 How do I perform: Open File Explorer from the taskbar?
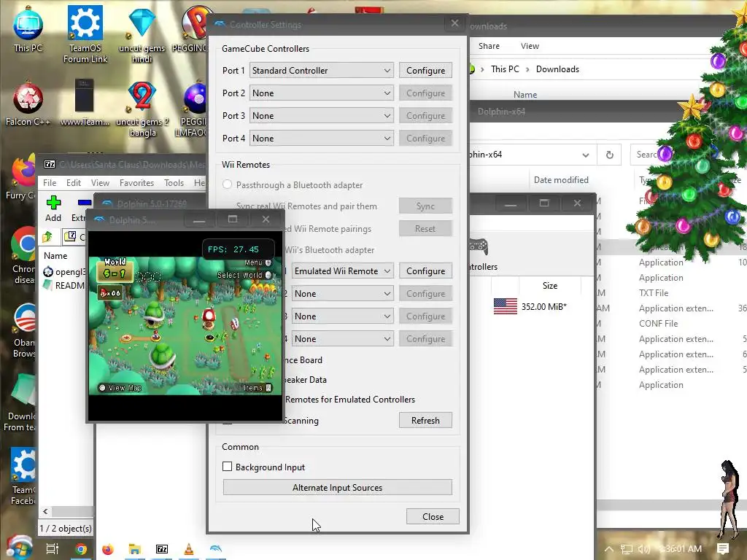(135, 550)
